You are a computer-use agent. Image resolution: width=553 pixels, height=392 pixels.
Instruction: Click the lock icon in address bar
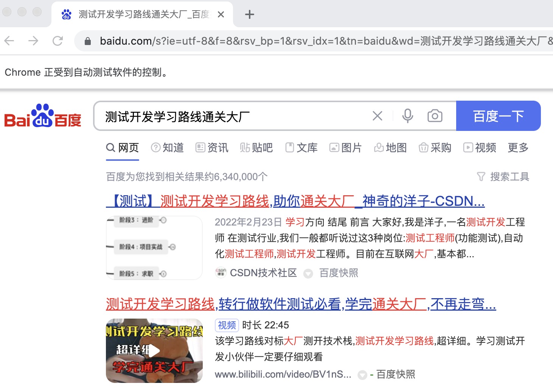88,41
